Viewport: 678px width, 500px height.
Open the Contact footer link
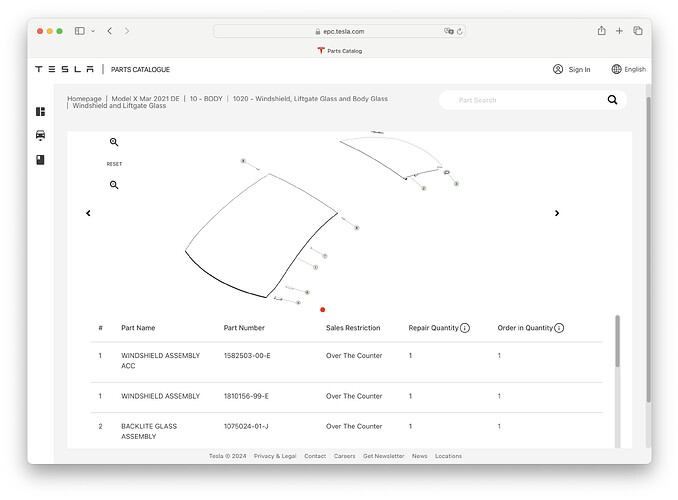(x=315, y=456)
